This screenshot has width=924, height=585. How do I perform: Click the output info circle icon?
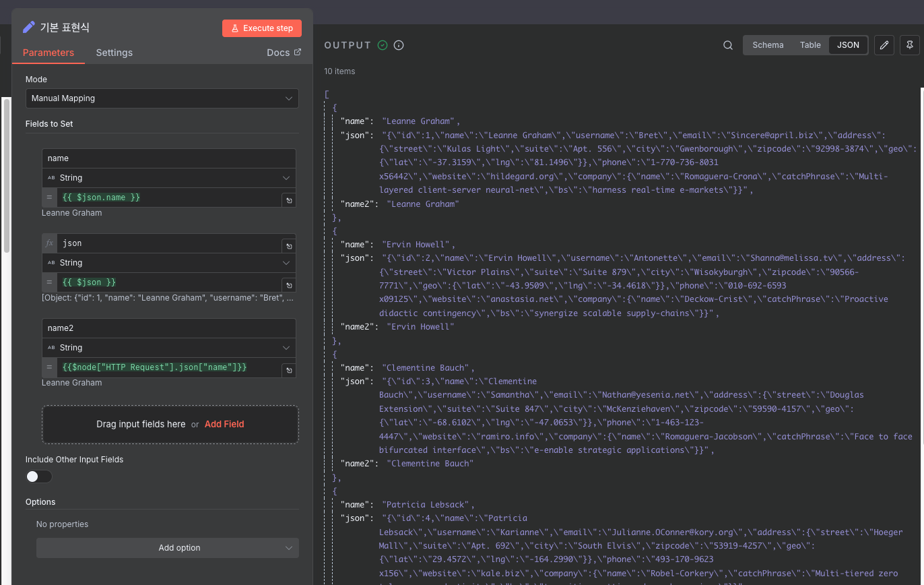[x=399, y=45]
